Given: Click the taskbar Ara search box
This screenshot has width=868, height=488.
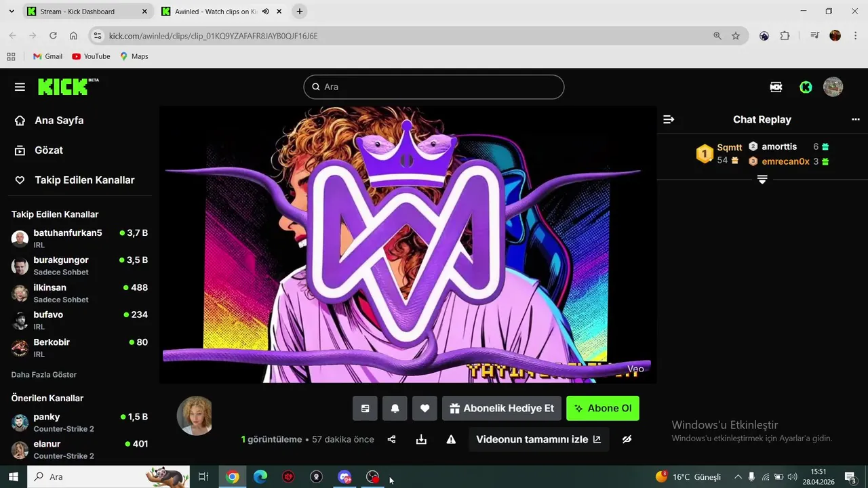Looking at the screenshot, I should pos(108,476).
